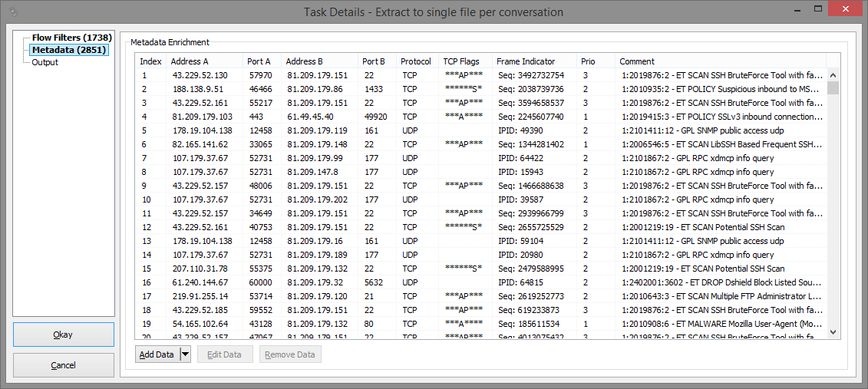Open the Output tree item
The width and height of the screenshot is (868, 389).
45,62
